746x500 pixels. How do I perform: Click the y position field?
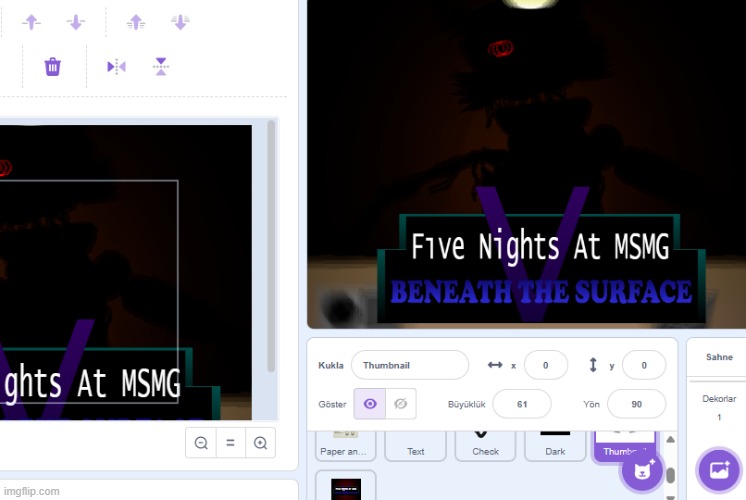pos(644,365)
